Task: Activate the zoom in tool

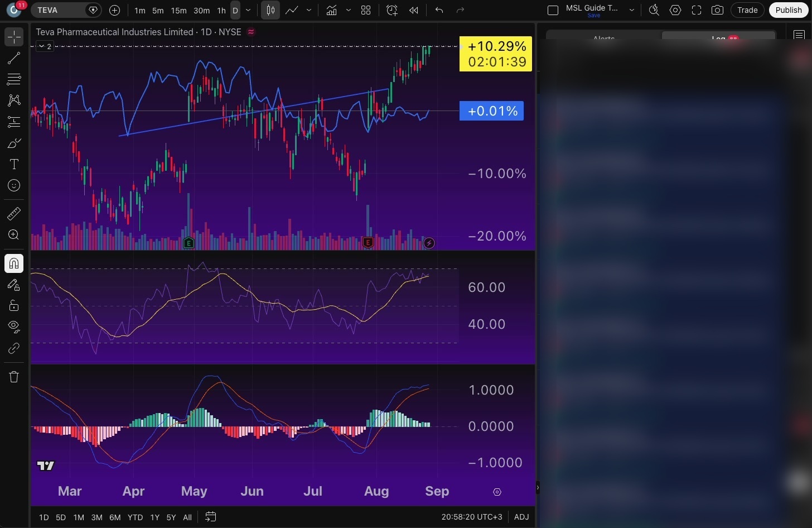Action: (14, 234)
